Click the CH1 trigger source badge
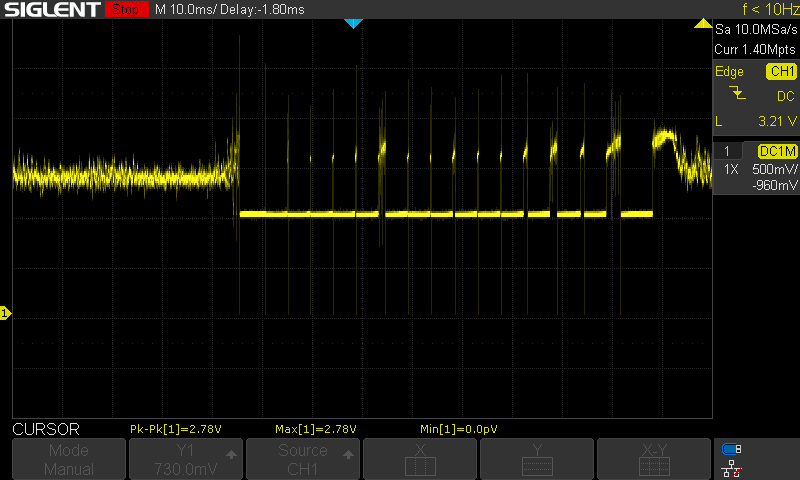 pyautogui.click(x=782, y=71)
